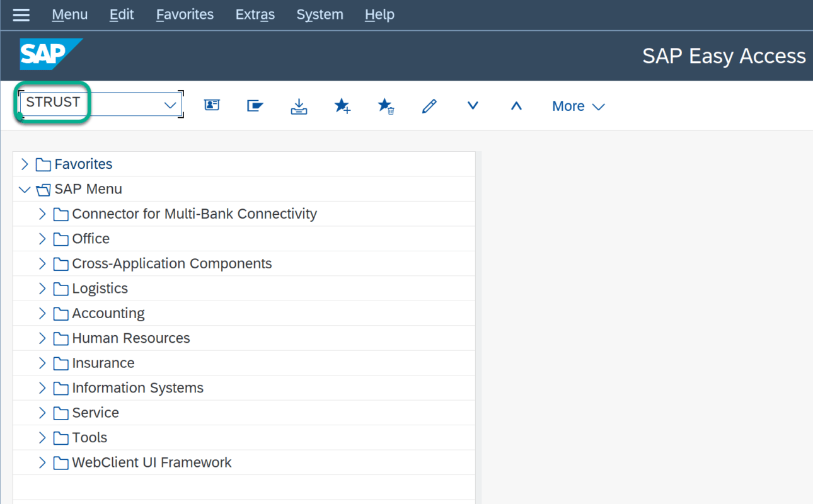Viewport: 813px width, 504px height.
Task: Click the Tools folder icon
Action: (x=61, y=438)
